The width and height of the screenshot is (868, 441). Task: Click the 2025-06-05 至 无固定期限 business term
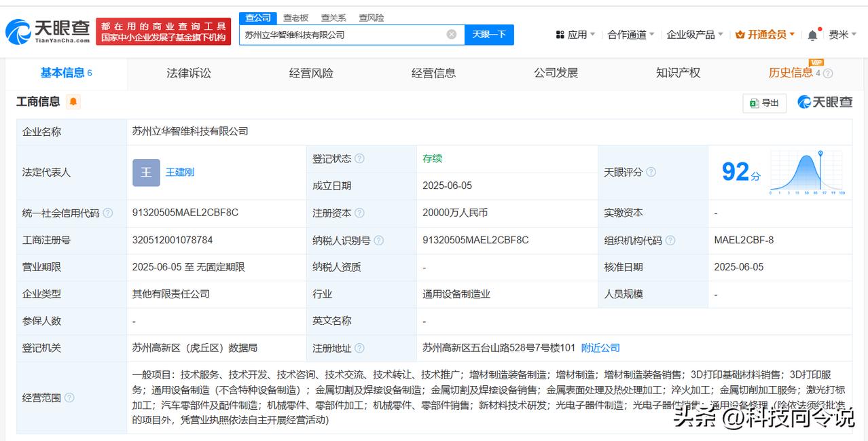tap(189, 267)
